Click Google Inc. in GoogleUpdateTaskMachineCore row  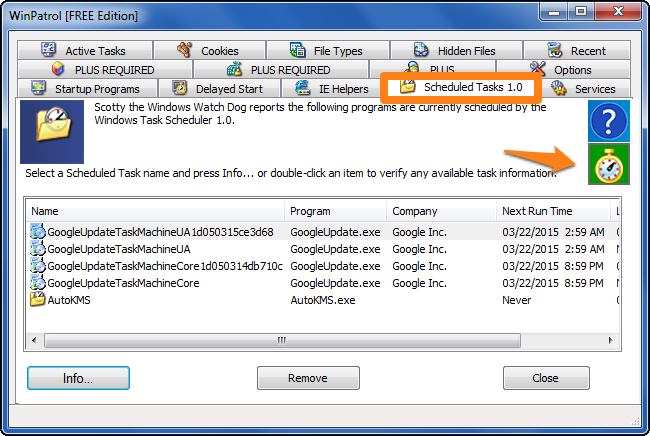click(x=420, y=283)
